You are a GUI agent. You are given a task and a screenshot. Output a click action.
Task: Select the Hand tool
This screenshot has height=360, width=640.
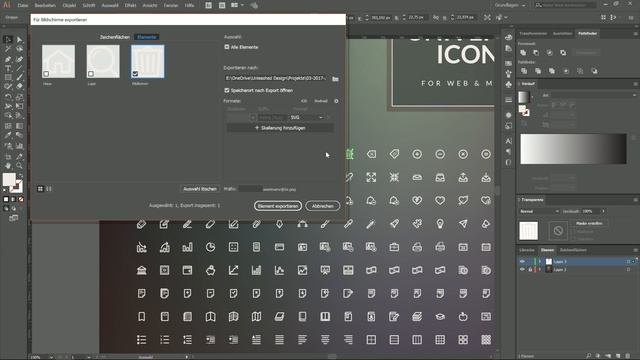coord(7,165)
